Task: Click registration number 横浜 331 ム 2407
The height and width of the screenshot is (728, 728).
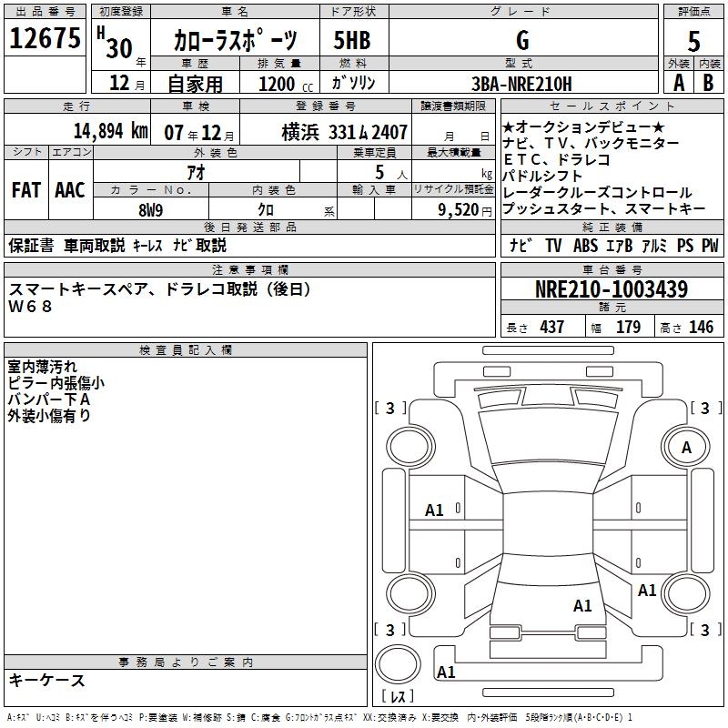Action: coord(345,133)
